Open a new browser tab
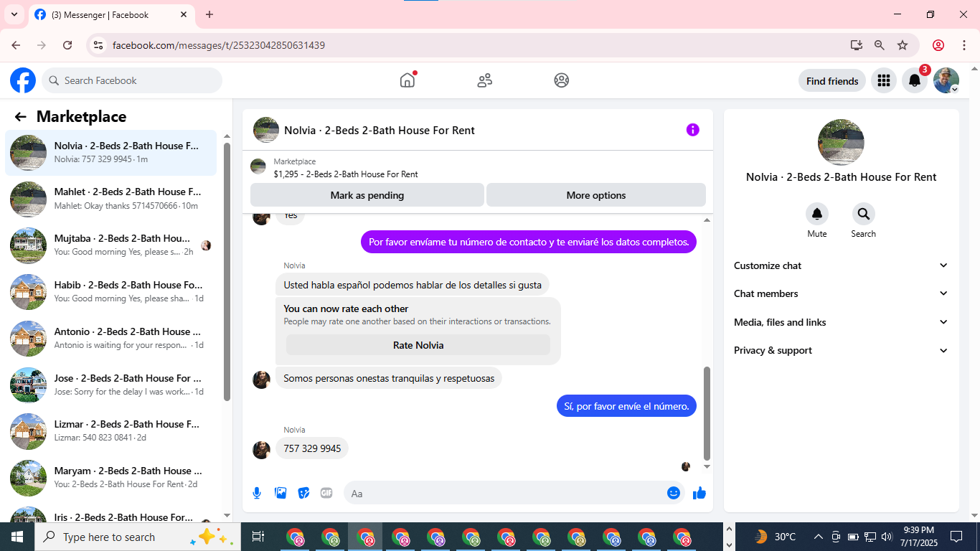Viewport: 980px width, 551px height. coord(209,14)
